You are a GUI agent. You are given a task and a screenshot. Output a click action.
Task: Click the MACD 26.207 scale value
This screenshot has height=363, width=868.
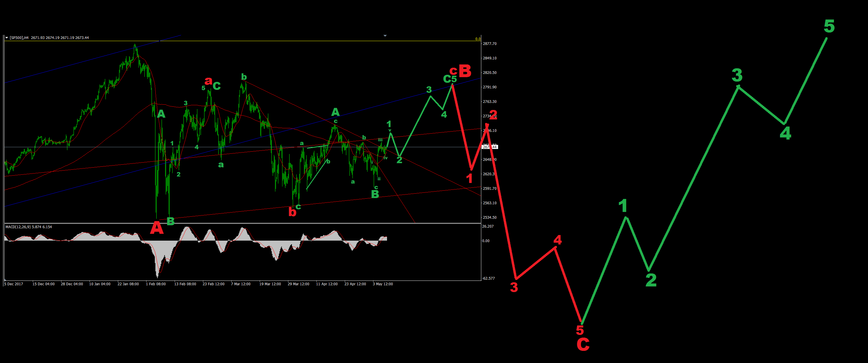487,226
